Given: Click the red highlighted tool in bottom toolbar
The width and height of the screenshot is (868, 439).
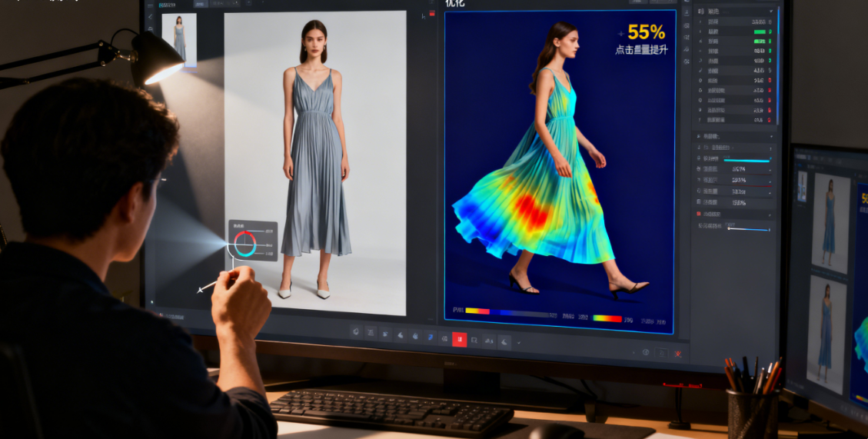Looking at the screenshot, I should (459, 339).
